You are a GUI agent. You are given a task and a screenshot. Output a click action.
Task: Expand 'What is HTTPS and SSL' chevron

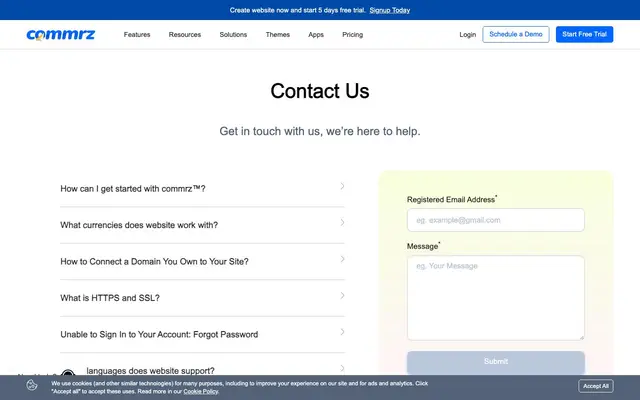point(342,296)
